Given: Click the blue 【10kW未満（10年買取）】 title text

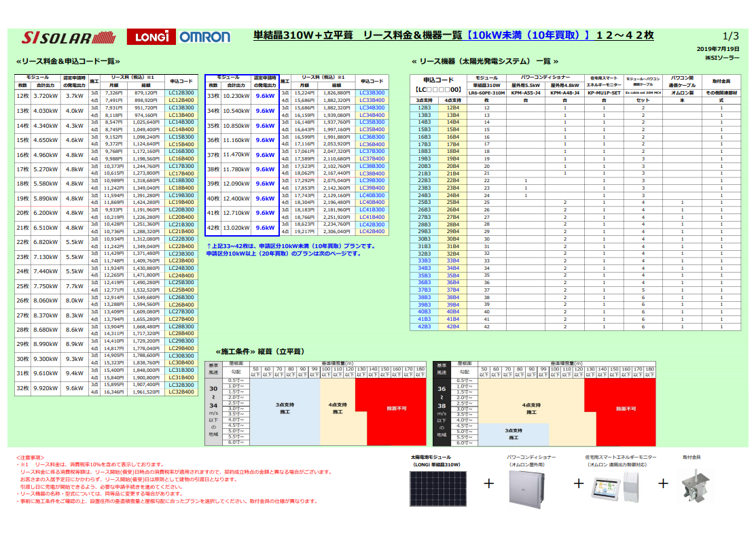Looking at the screenshot, I should pyautogui.click(x=528, y=35).
